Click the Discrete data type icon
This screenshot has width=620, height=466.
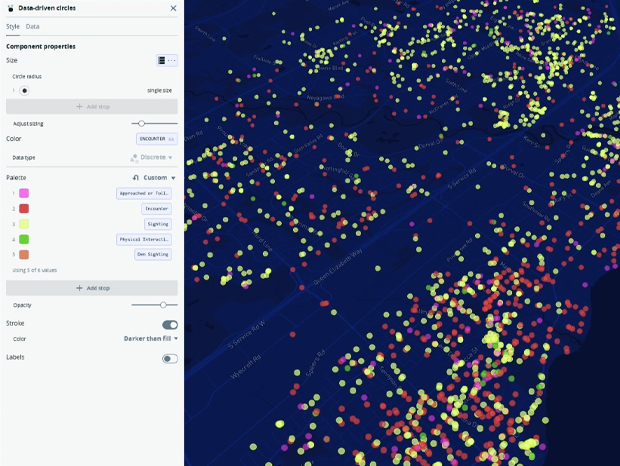134,158
